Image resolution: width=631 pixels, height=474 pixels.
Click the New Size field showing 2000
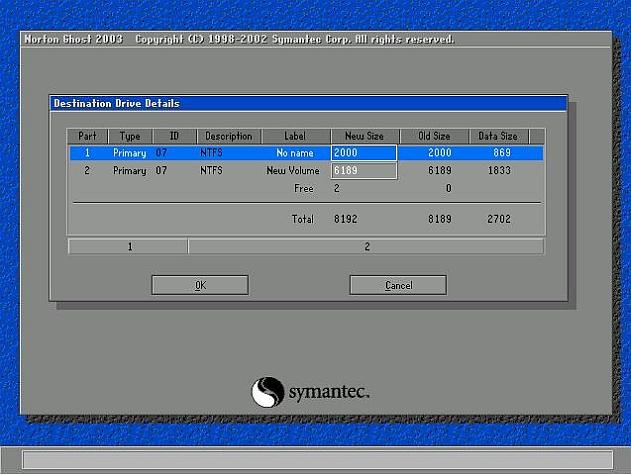(x=364, y=153)
